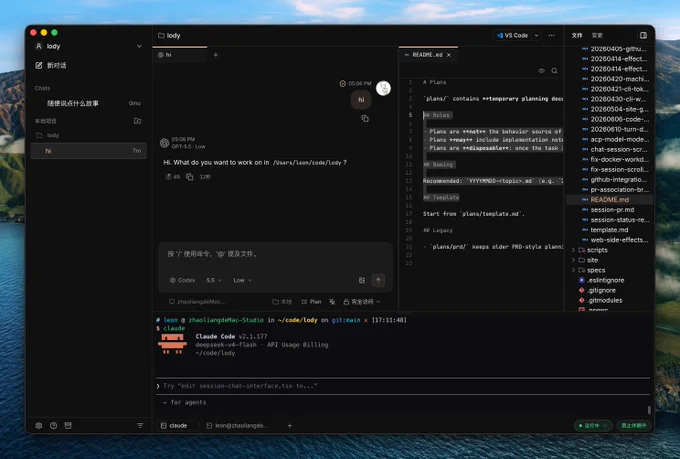The image size is (680, 459).
Task: Select README.md in file tree
Action: tap(609, 200)
